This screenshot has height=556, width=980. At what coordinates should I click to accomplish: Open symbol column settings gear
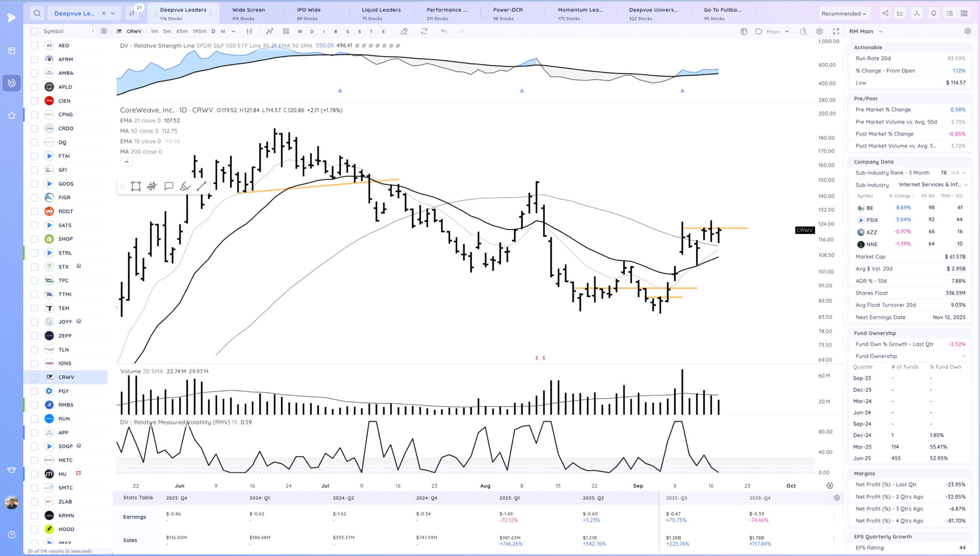[104, 31]
